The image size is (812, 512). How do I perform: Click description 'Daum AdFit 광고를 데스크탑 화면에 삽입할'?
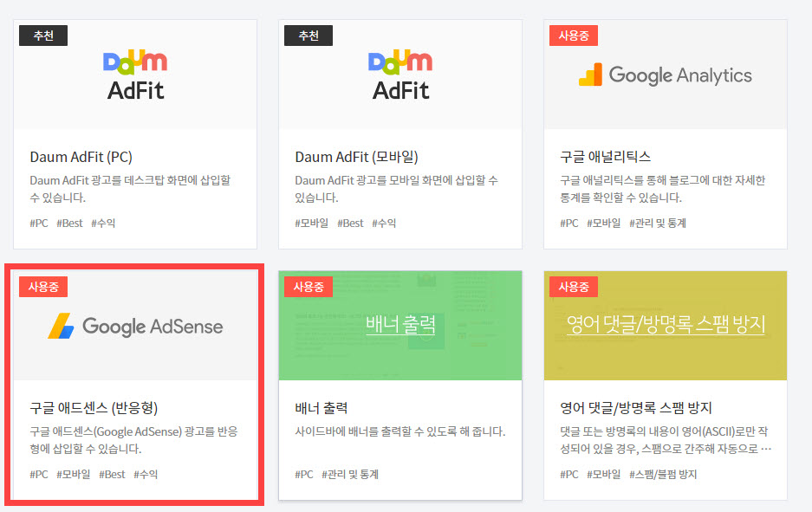[130, 180]
